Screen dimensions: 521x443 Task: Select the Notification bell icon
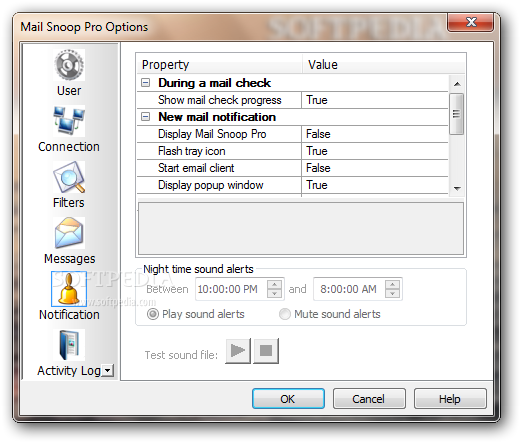pos(69,289)
